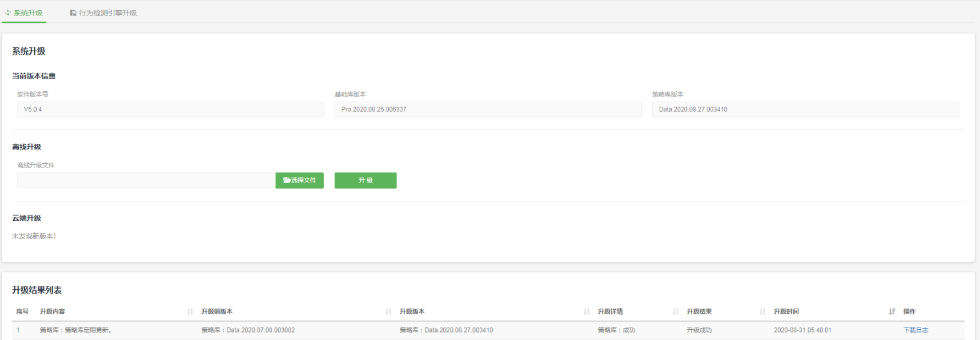The width and height of the screenshot is (980, 340).
Task: Toggle sort arrows icon for 升级版本 column
Action: (x=587, y=311)
